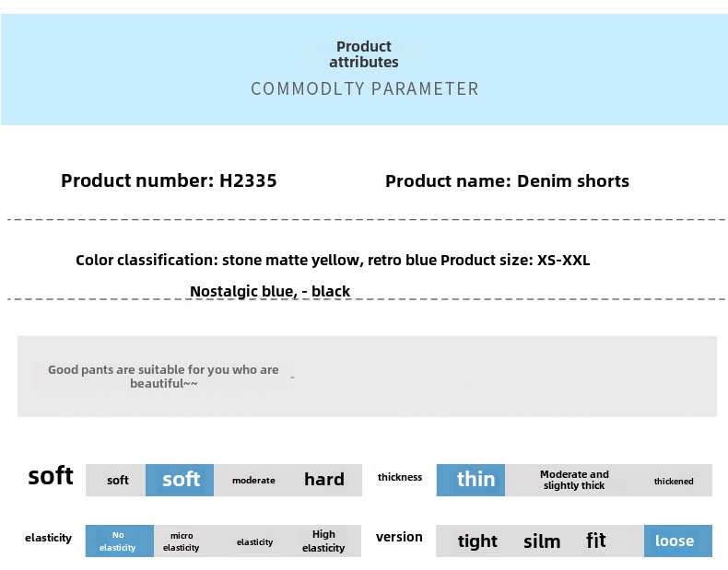
Task: Click the "Product attributes" header title
Action: (x=364, y=54)
